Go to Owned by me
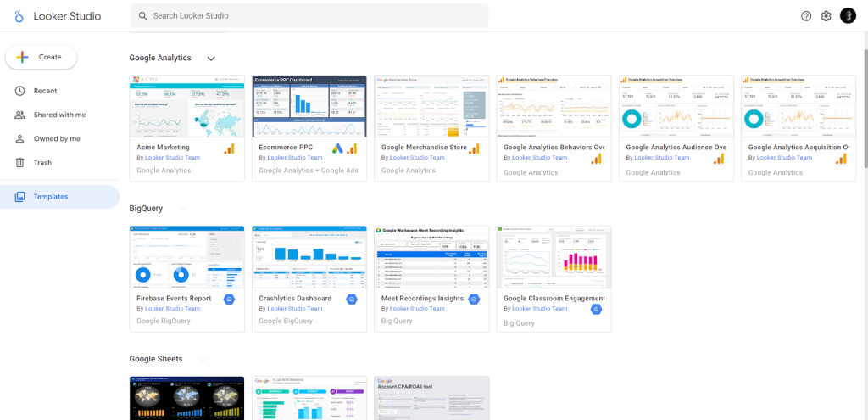Viewport: 868px width, 420px height. click(57, 138)
